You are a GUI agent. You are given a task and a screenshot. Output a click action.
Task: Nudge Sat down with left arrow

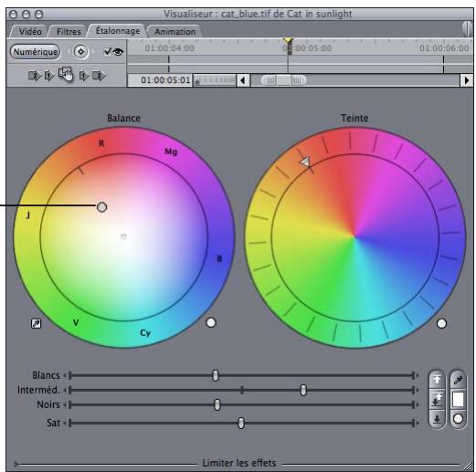[65, 423]
